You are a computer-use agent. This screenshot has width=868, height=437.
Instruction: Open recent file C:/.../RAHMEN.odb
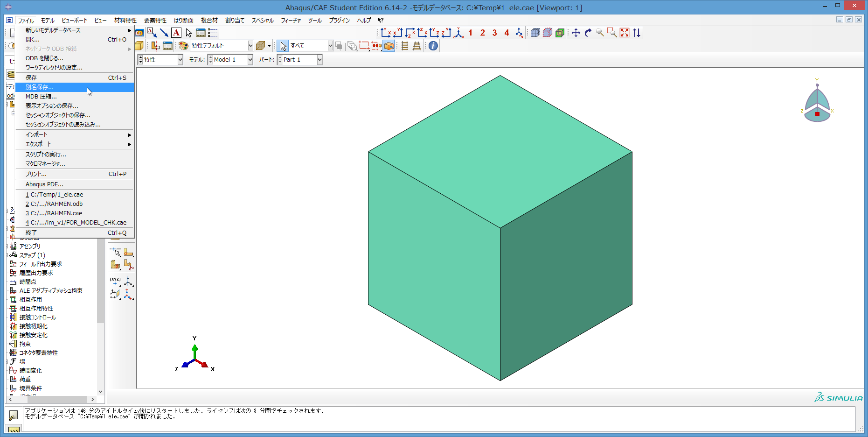pyautogui.click(x=75, y=204)
